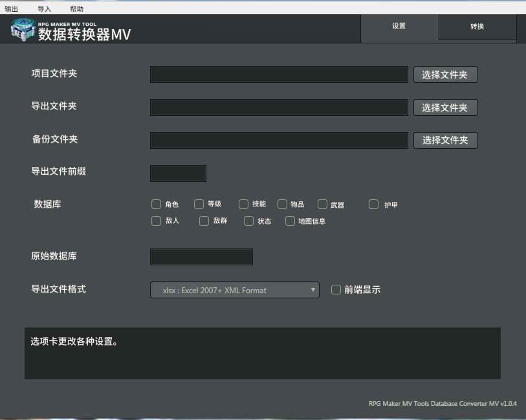526x420 pixels.
Task: Enable the 角色 database checkbox
Action: click(156, 204)
